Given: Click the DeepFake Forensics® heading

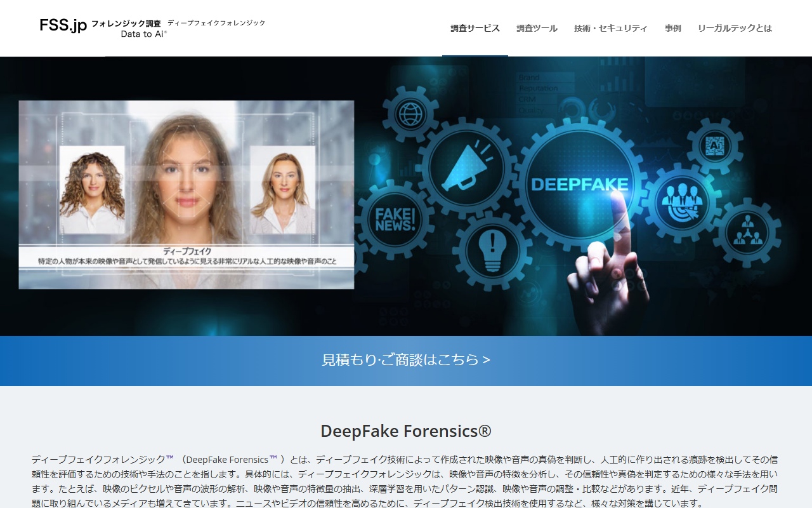Looking at the screenshot, I should point(406,431).
